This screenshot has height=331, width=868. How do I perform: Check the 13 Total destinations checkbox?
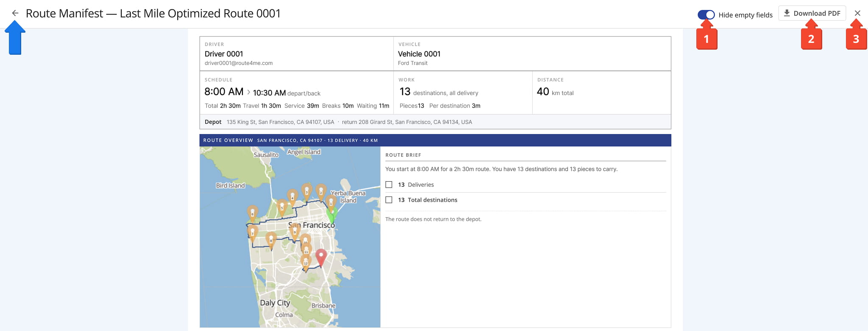(389, 200)
